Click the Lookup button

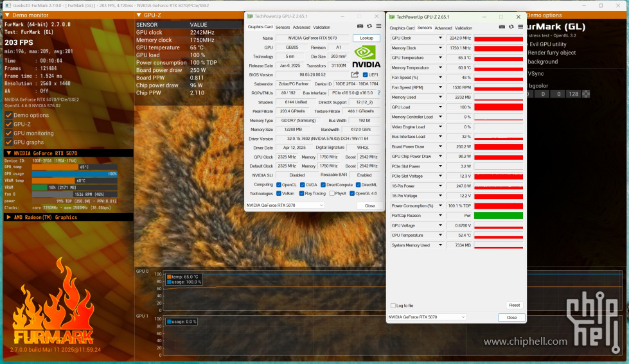(366, 38)
